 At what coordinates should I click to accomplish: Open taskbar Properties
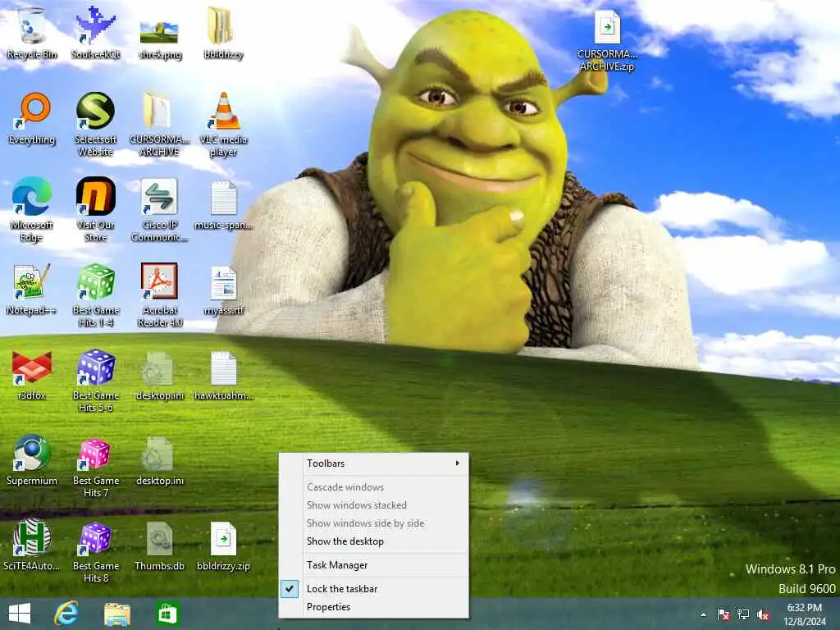click(374, 607)
